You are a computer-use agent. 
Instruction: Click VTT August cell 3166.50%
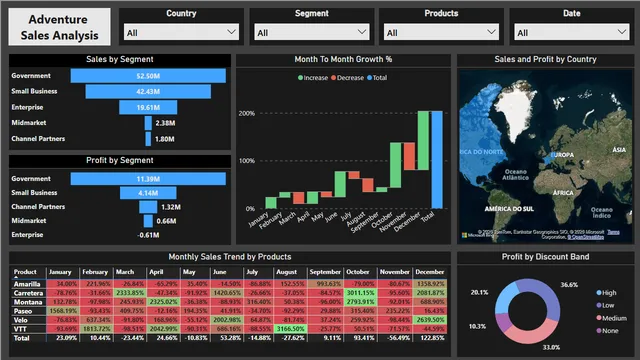(290, 329)
